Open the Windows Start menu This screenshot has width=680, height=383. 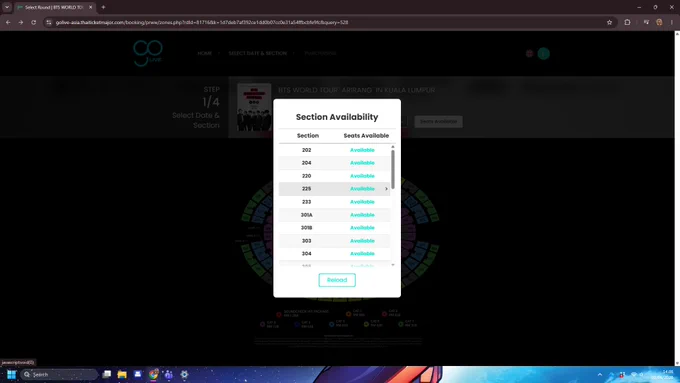tap(11, 374)
